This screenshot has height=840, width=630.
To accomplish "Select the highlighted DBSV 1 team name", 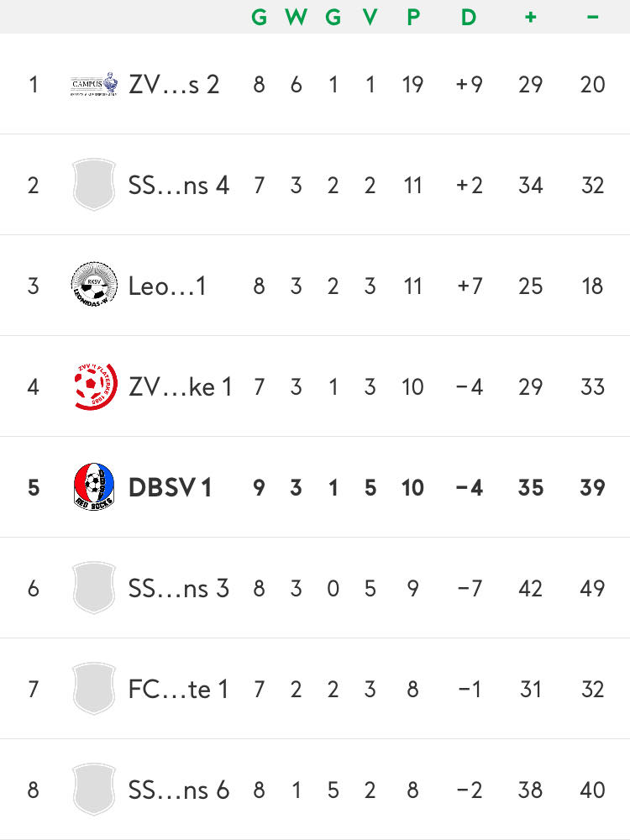I will coord(170,487).
